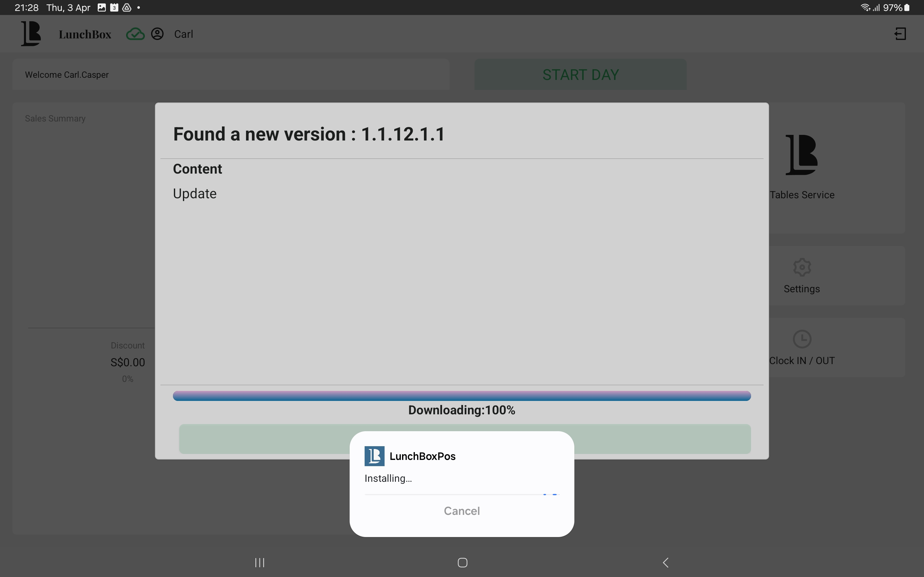The height and width of the screenshot is (577, 924).
Task: Click the 'S$0.00' discount value
Action: (x=128, y=362)
